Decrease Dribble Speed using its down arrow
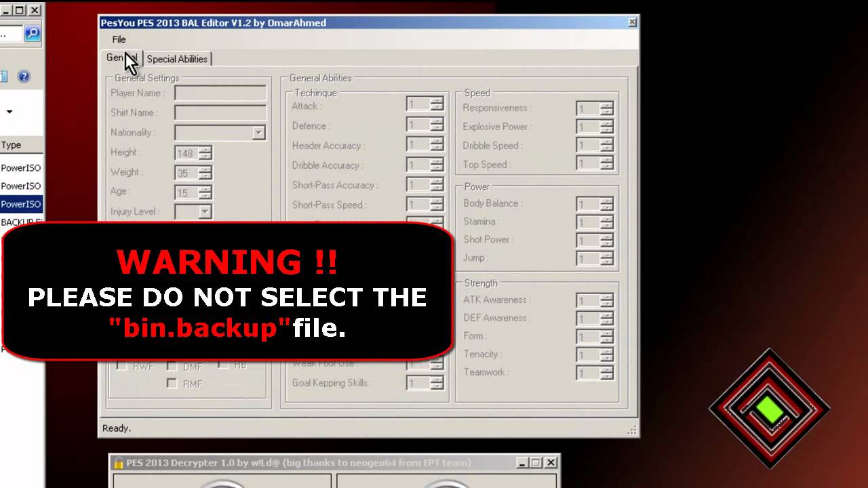The image size is (868, 488). (x=607, y=148)
